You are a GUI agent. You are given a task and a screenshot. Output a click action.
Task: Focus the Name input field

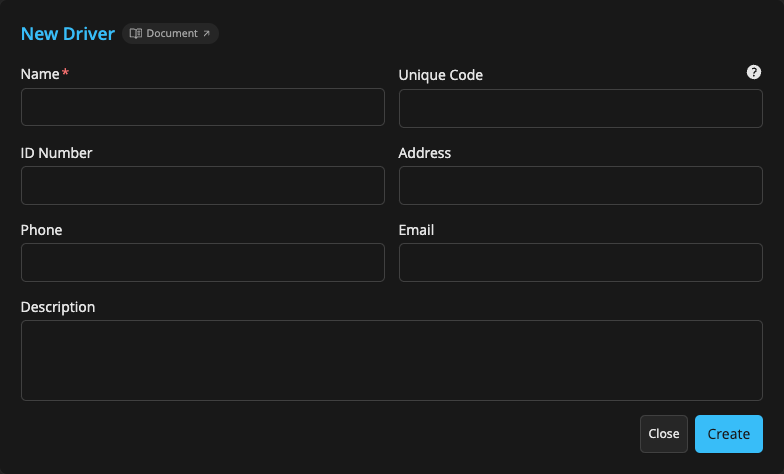tap(202, 107)
